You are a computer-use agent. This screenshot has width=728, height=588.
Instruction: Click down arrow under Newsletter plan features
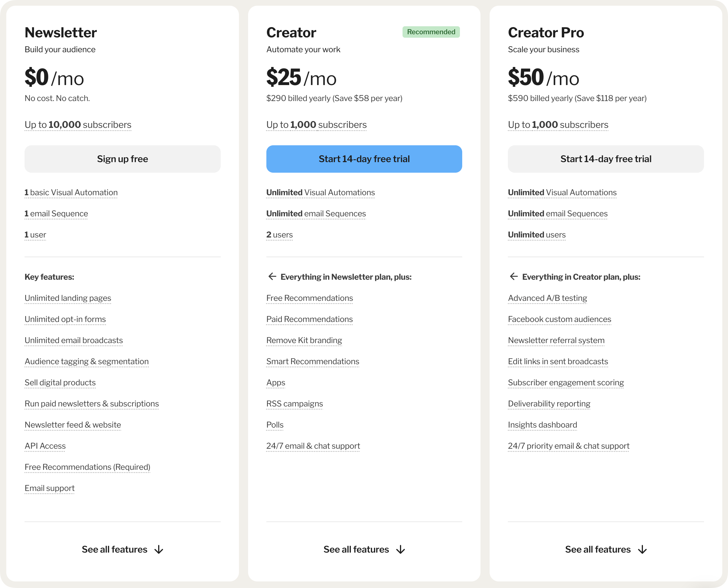pos(158,549)
